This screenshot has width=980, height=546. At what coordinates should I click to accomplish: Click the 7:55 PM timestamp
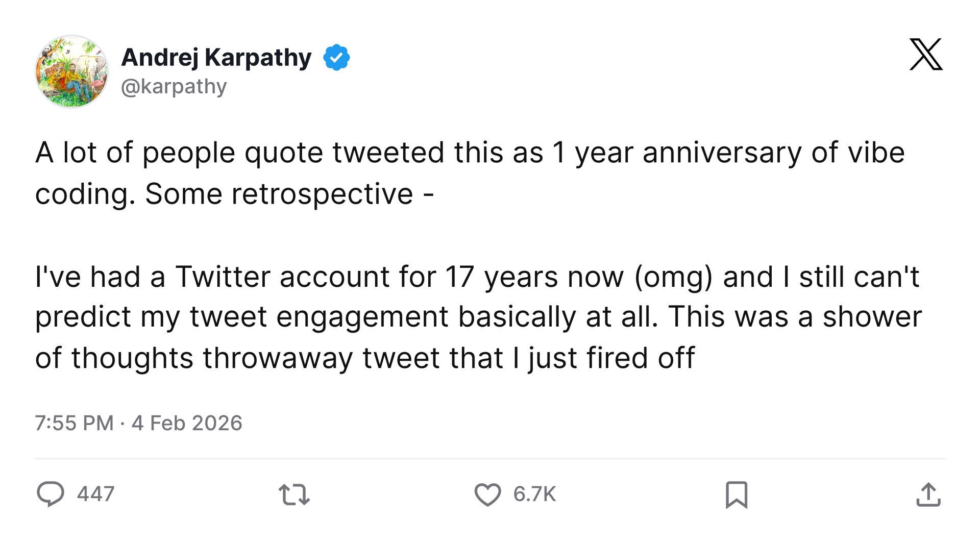74,423
